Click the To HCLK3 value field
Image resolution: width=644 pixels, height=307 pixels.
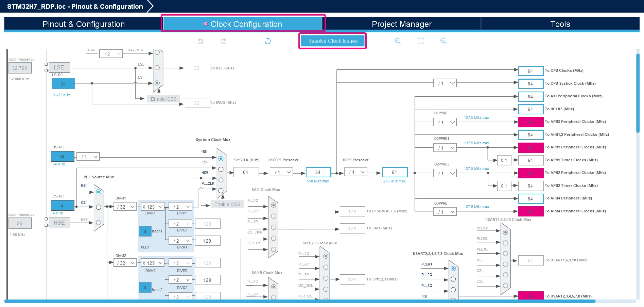[530, 109]
